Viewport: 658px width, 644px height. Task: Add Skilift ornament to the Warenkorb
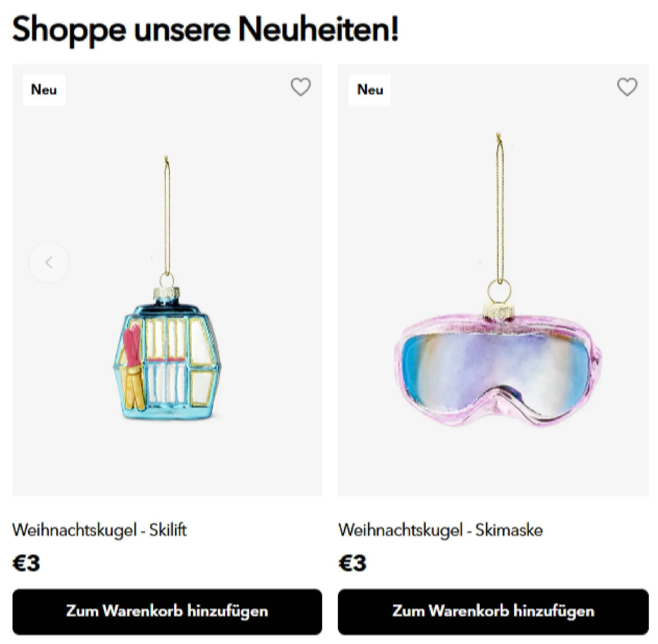167,611
